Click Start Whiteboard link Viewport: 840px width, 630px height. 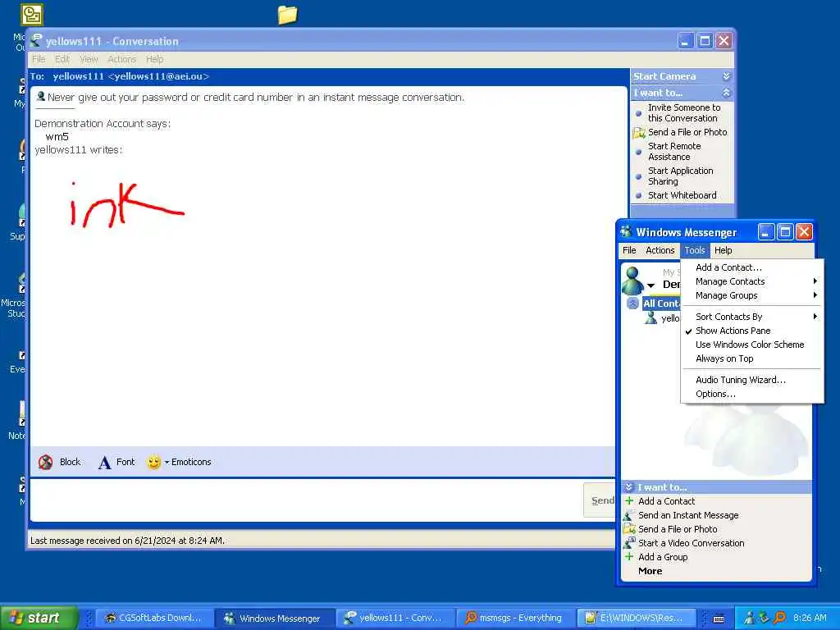point(682,195)
